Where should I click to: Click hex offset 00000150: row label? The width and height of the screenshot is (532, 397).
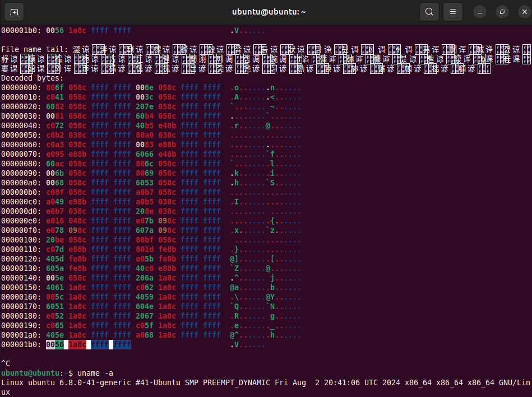click(x=21, y=287)
